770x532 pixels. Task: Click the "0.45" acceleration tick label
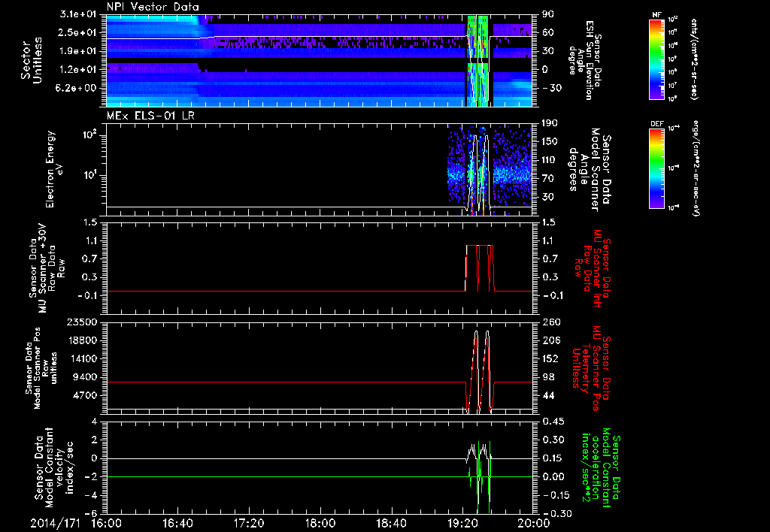point(553,422)
